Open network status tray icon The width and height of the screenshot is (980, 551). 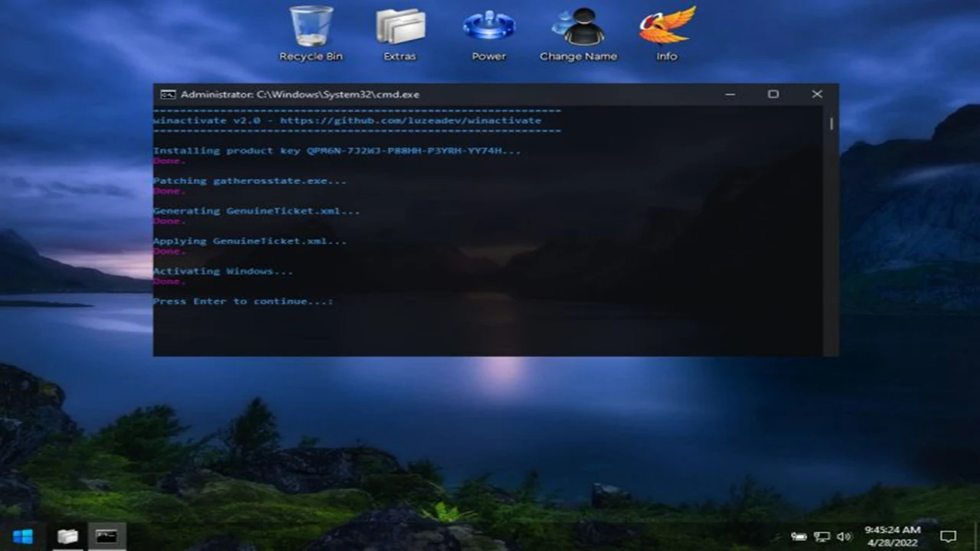tap(822, 536)
